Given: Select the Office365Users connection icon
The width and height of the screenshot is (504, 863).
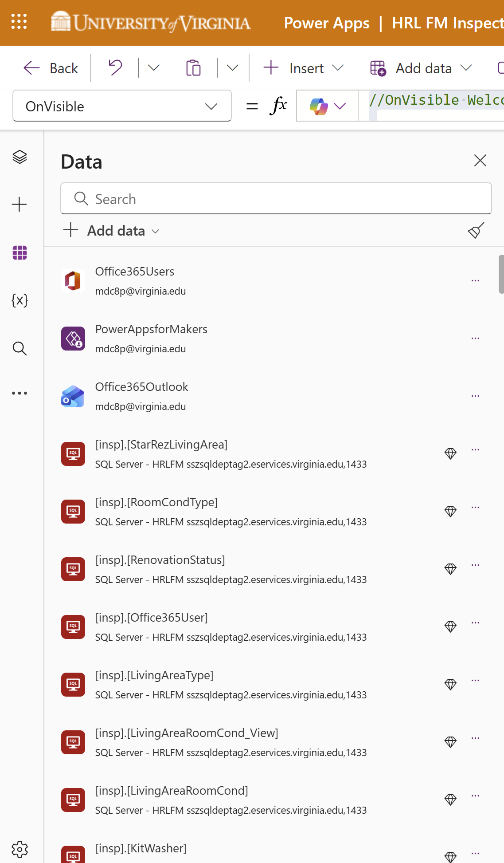Looking at the screenshot, I should [73, 281].
